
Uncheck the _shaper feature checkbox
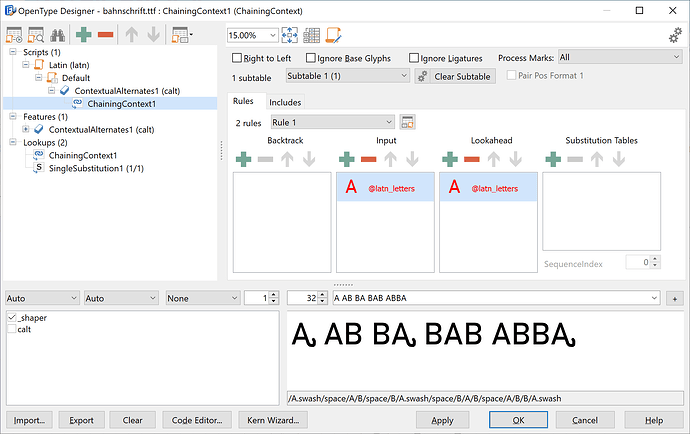(x=12, y=317)
